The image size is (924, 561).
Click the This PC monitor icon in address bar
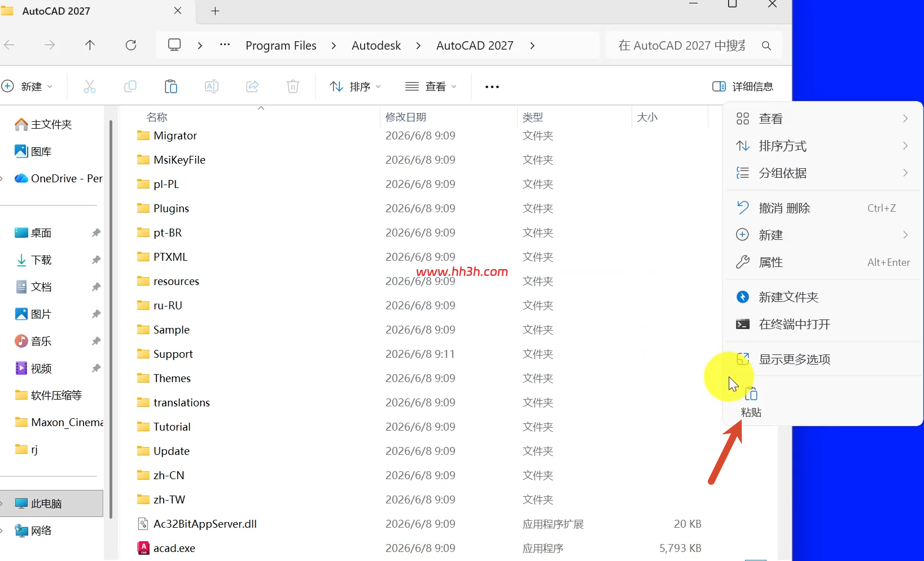tap(174, 45)
